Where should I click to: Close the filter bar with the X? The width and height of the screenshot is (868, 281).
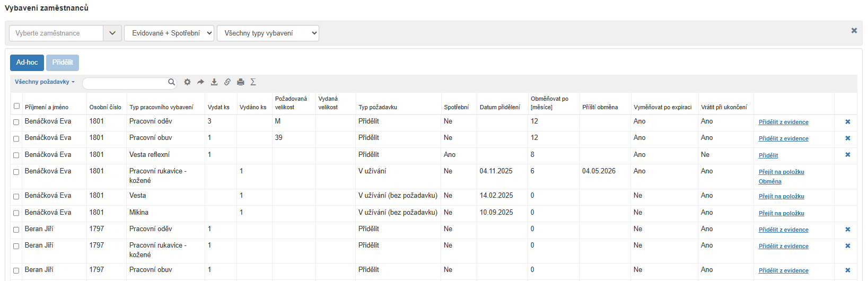(x=854, y=31)
